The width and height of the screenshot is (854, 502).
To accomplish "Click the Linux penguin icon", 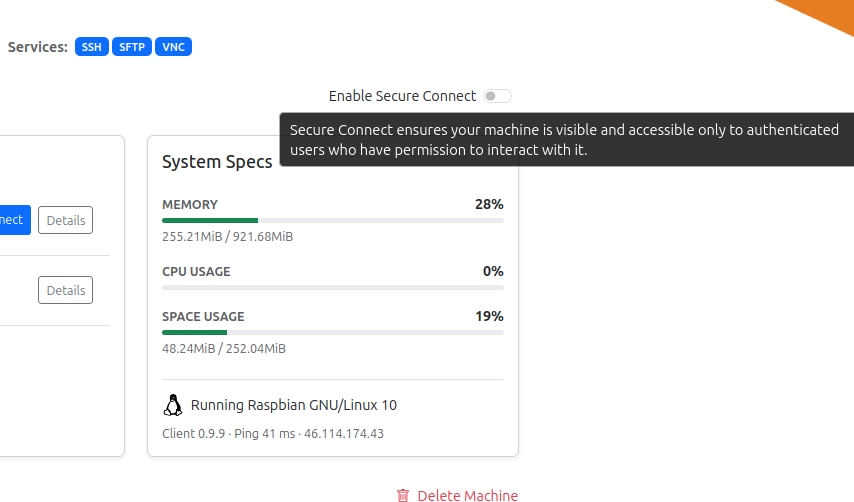I will pyautogui.click(x=173, y=405).
